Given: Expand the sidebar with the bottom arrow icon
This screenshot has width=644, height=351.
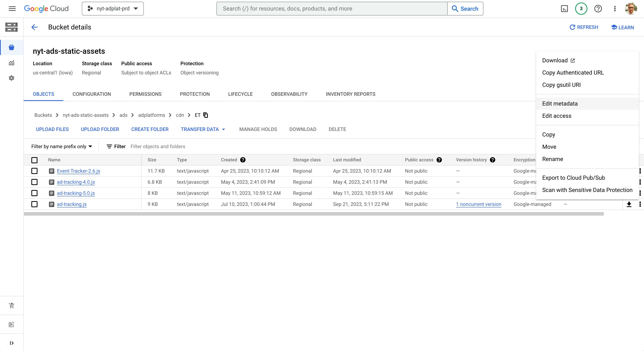Looking at the screenshot, I should click(x=11, y=343).
